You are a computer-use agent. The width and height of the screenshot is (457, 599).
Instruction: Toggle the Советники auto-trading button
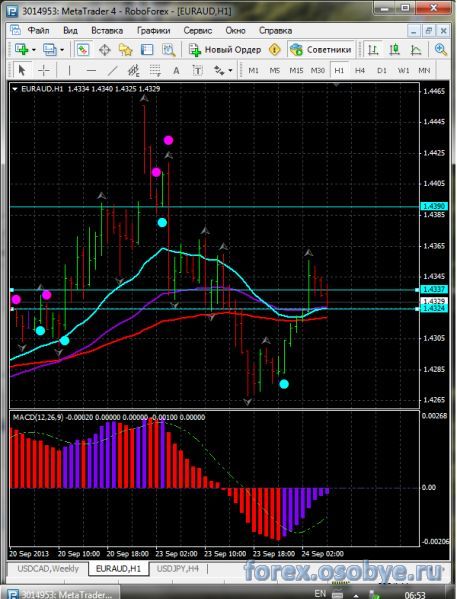click(x=321, y=50)
